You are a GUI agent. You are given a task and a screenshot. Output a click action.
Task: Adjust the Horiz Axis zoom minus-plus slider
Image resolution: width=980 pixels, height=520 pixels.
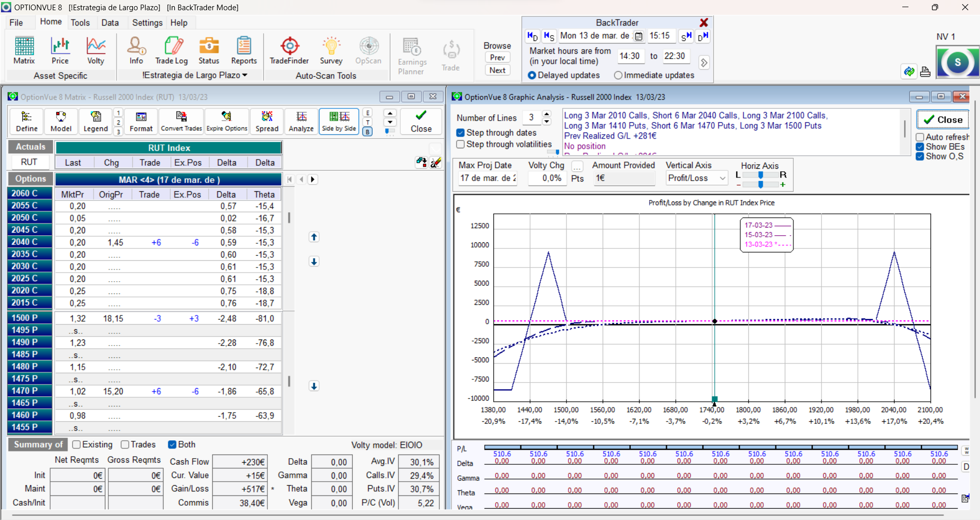pyautogui.click(x=761, y=185)
